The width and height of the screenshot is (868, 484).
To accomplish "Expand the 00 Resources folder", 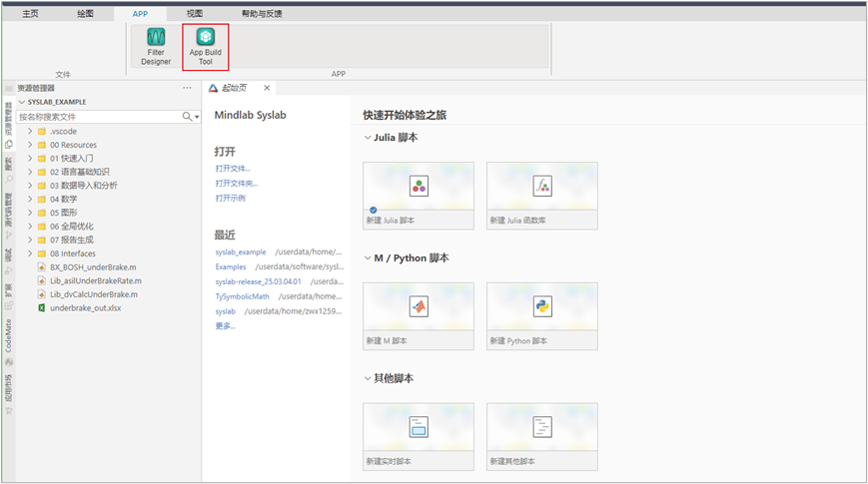I will pos(30,145).
